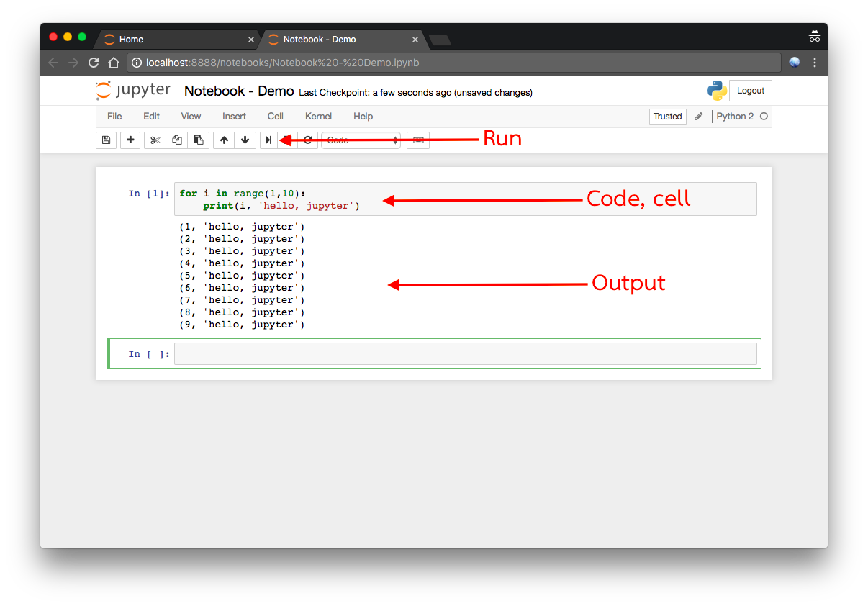Run the current cell
Viewport: 868px width, 606px height.
(268, 140)
